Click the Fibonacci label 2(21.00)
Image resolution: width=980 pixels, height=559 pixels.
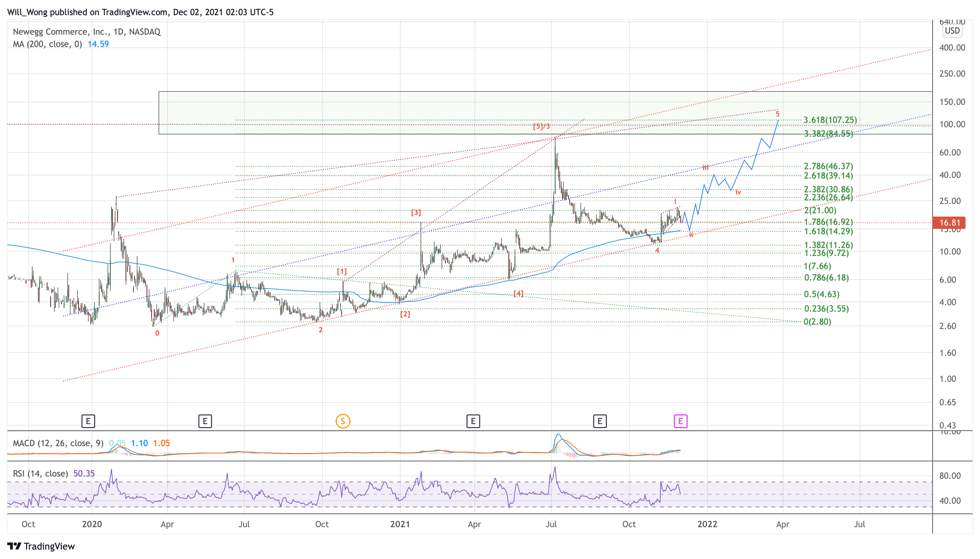[820, 210]
